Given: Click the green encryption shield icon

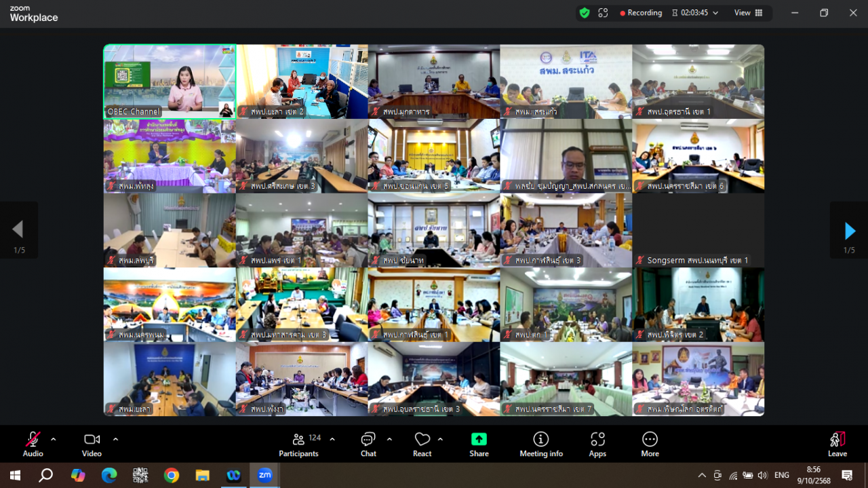Looking at the screenshot, I should (x=584, y=13).
